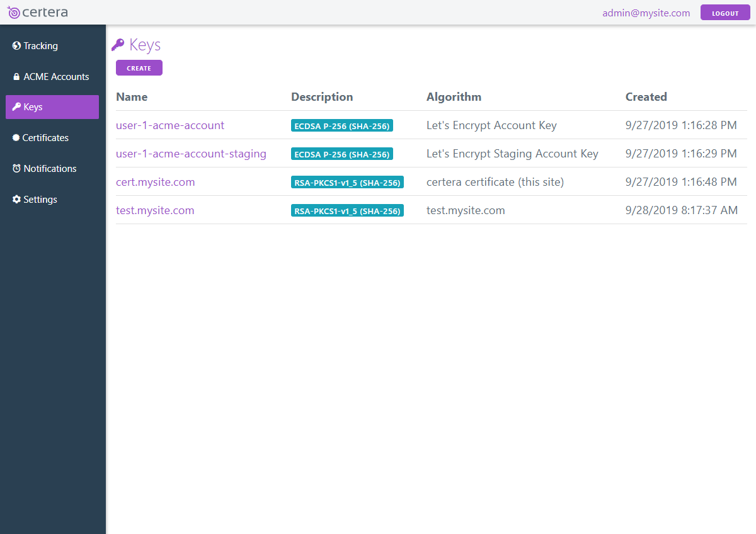
Task: Click the Create button
Action: click(x=139, y=68)
